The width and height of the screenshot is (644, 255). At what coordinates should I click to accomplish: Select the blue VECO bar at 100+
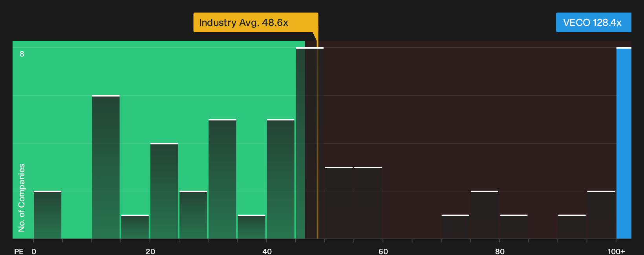point(624,143)
